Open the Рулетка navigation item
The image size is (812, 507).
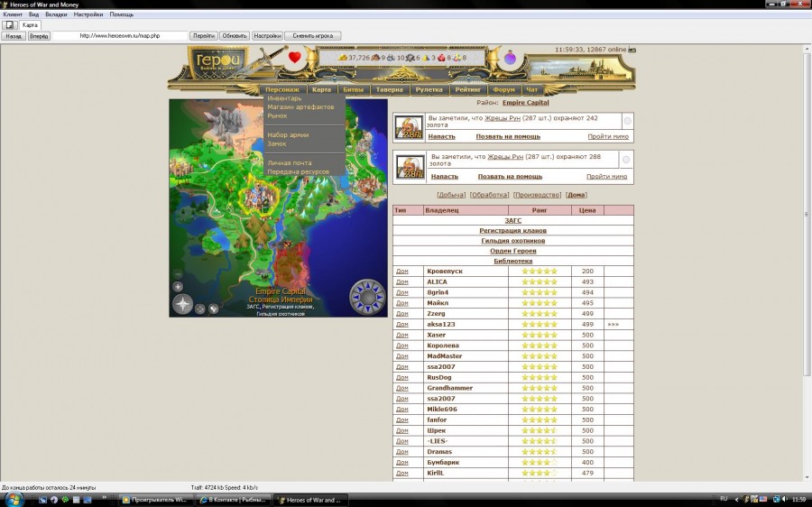(x=429, y=89)
